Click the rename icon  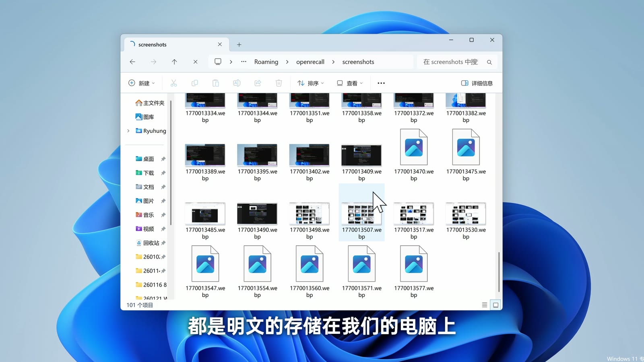[237, 83]
